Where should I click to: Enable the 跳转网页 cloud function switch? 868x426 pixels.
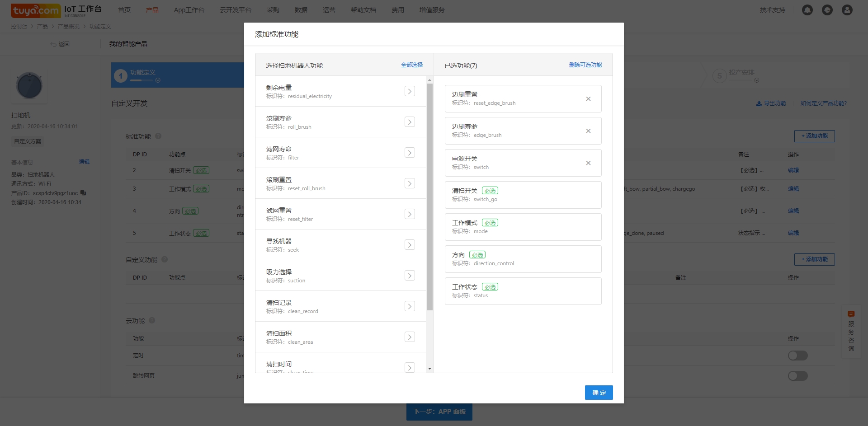tap(797, 376)
